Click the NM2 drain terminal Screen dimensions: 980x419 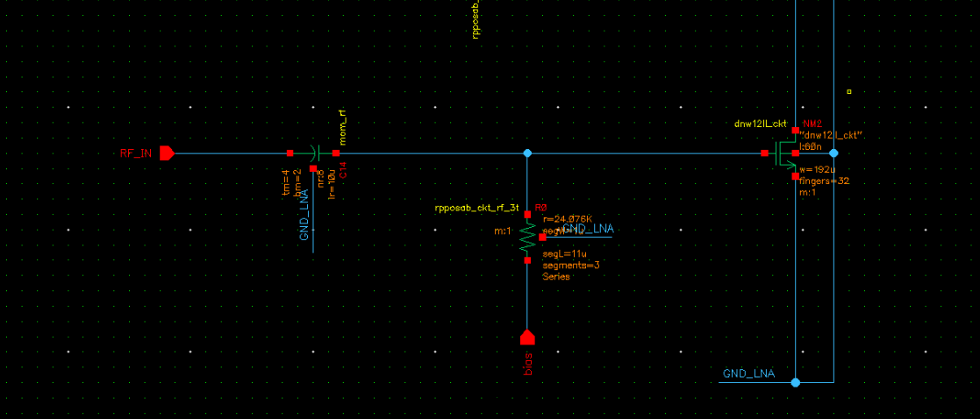click(795, 131)
